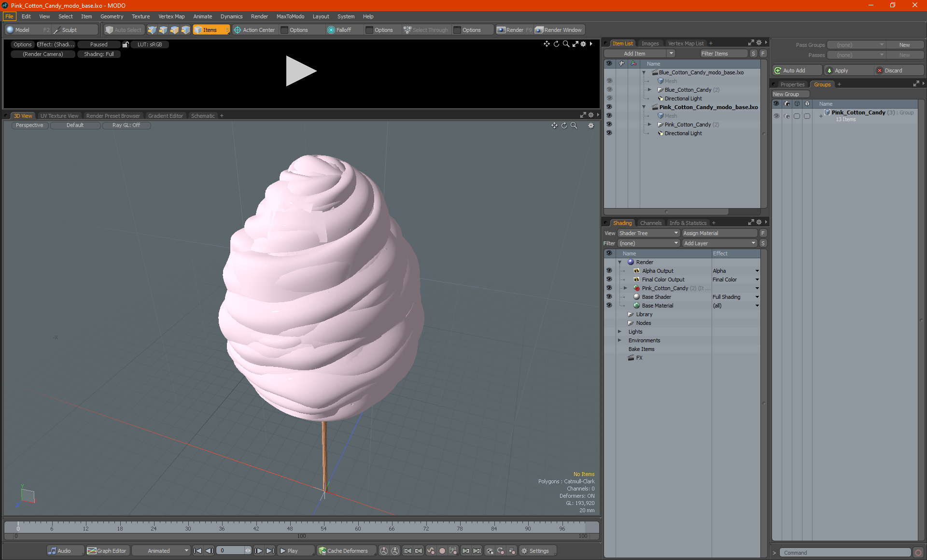The image size is (927, 560).
Task: Step to the previous frame
Action: (209, 551)
